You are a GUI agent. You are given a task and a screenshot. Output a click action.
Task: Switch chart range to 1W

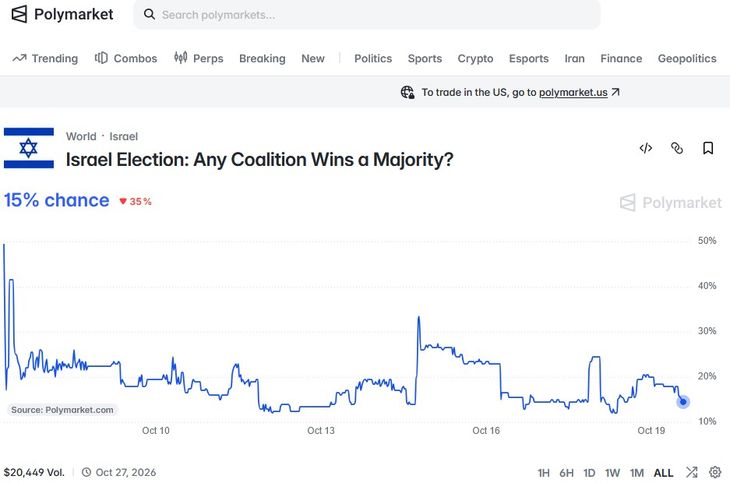[x=612, y=473]
